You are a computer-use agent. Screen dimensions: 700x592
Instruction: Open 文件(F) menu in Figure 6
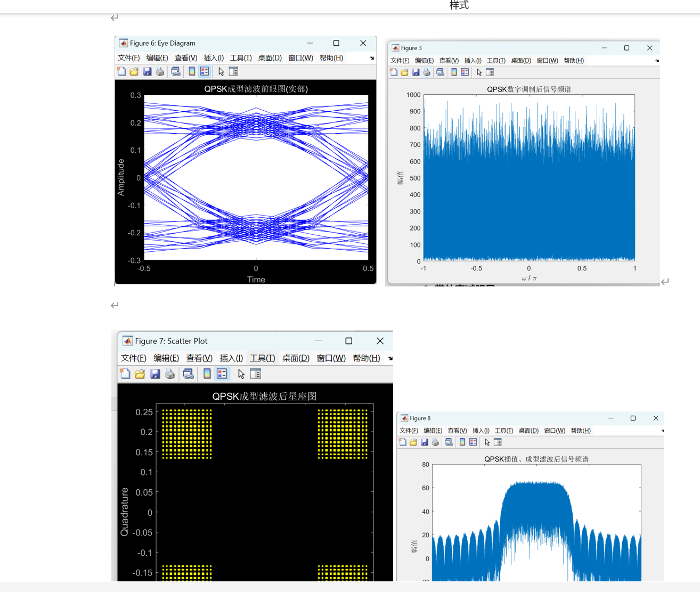point(129,58)
